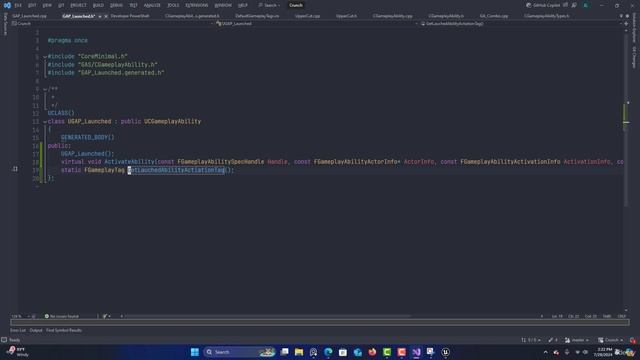640x360 pixels.
Task: Open the code cleanup brush dropdown
Action: (107, 316)
